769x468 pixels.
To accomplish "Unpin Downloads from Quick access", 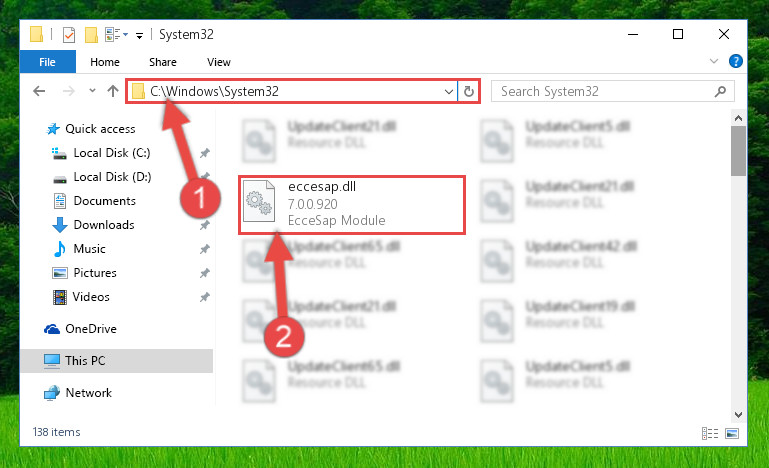I will pyautogui.click(x=205, y=225).
